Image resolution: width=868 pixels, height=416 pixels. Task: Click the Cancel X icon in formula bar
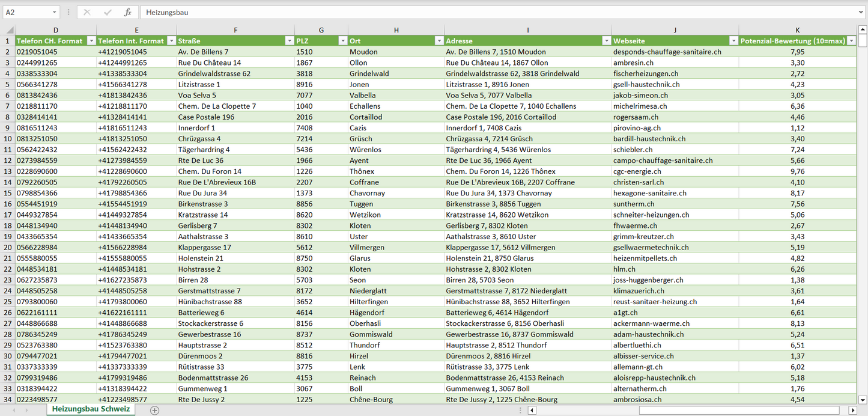tap(87, 12)
